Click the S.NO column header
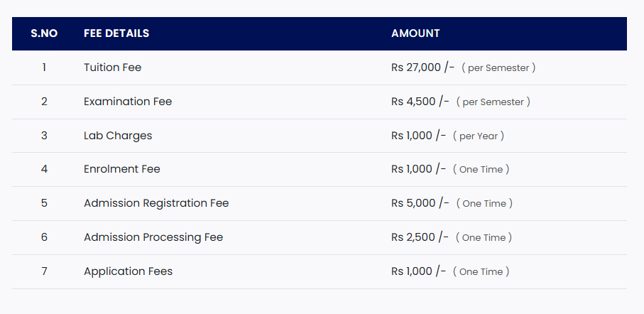 (44, 33)
